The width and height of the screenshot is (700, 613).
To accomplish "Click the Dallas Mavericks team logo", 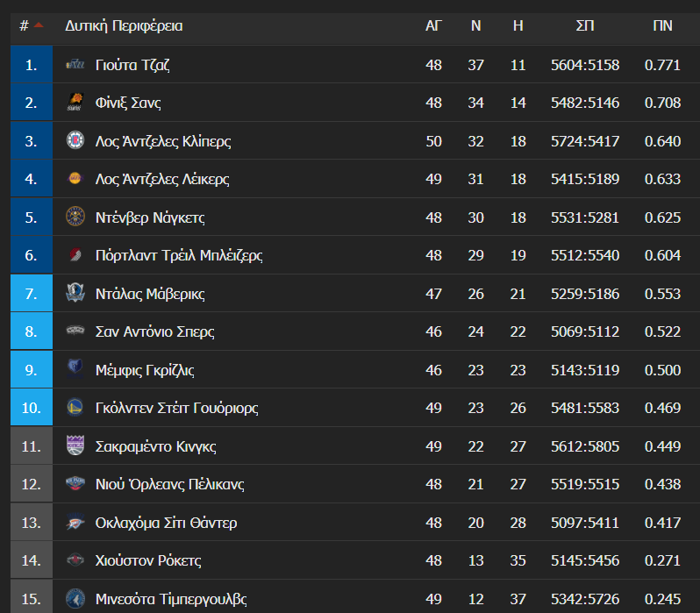I will pos(75,293).
